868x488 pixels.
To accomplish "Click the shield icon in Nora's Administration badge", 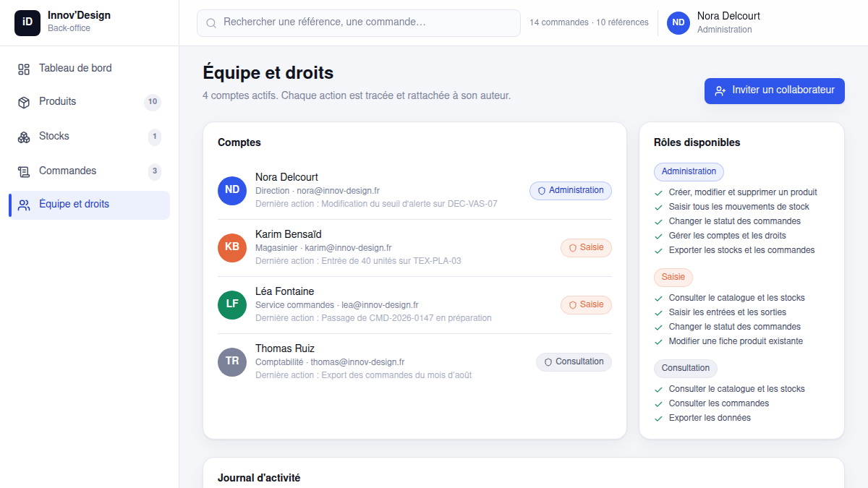I will [x=541, y=191].
